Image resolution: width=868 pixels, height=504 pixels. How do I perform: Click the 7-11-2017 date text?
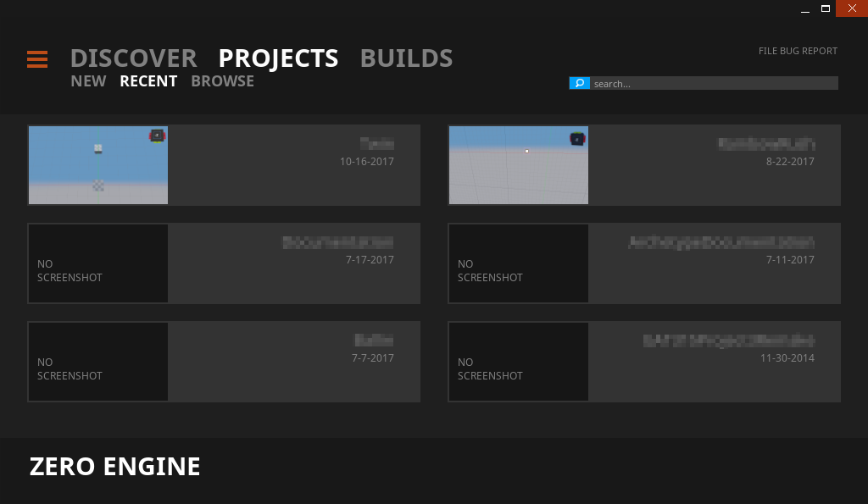(790, 259)
